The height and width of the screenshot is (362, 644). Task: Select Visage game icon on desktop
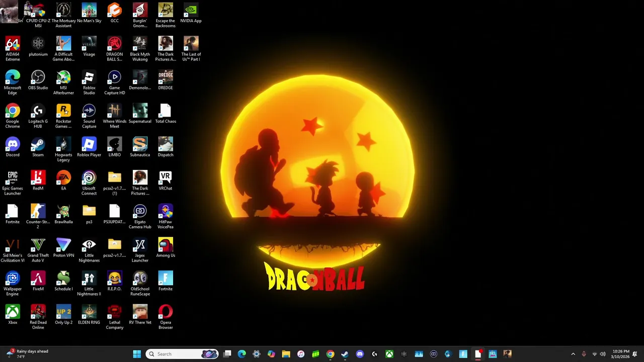click(x=89, y=47)
